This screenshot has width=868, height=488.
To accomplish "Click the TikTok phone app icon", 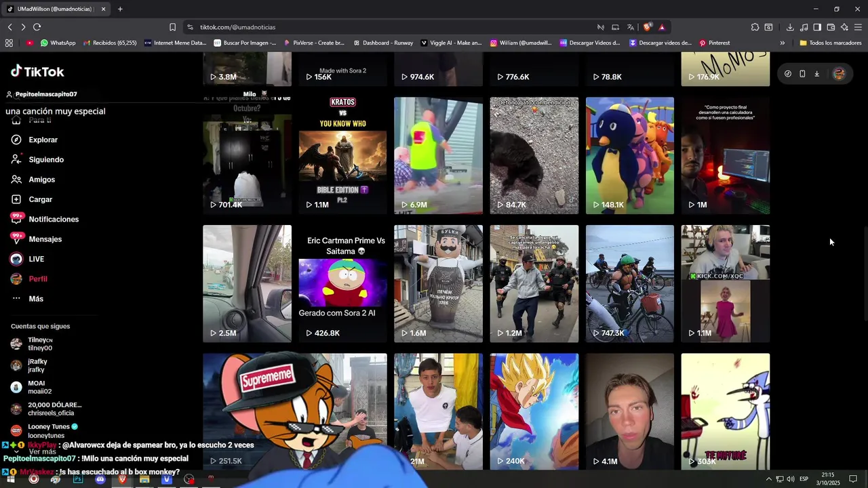I will tap(802, 74).
